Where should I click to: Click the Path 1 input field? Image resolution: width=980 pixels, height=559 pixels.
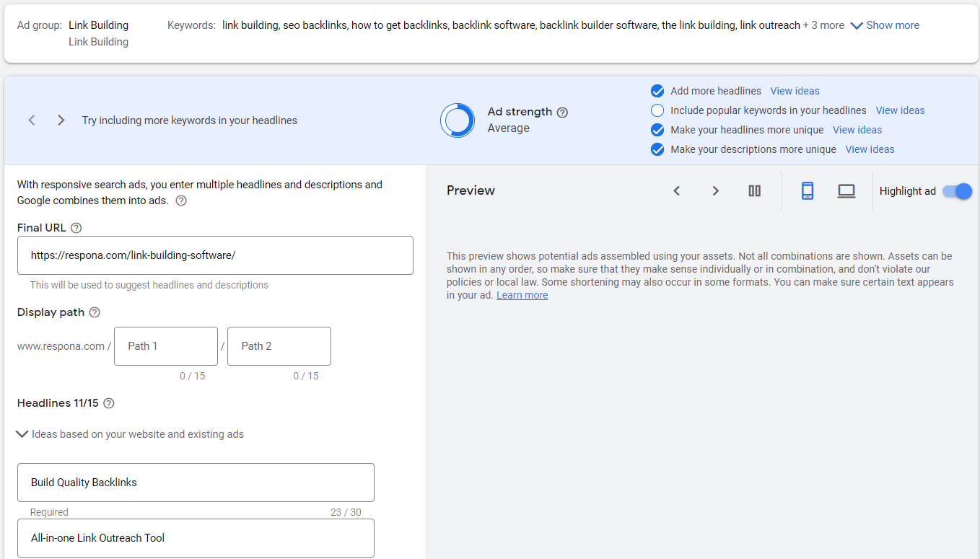click(x=166, y=346)
